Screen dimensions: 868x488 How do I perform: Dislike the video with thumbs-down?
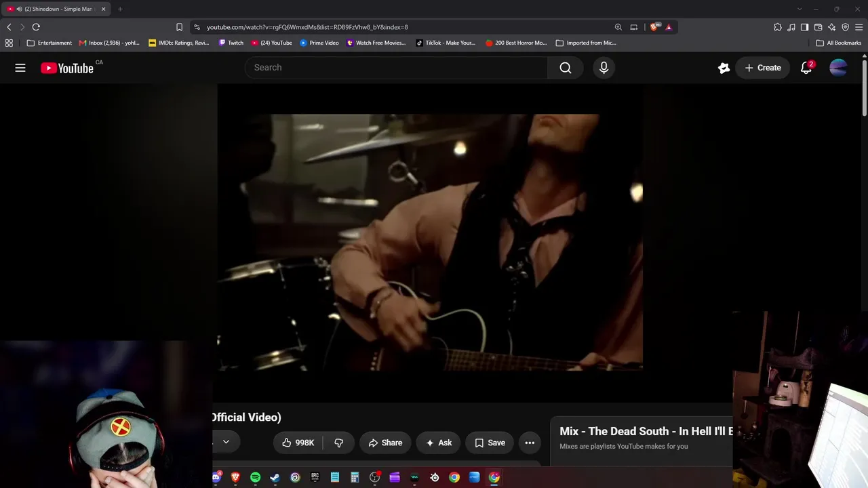coord(339,443)
